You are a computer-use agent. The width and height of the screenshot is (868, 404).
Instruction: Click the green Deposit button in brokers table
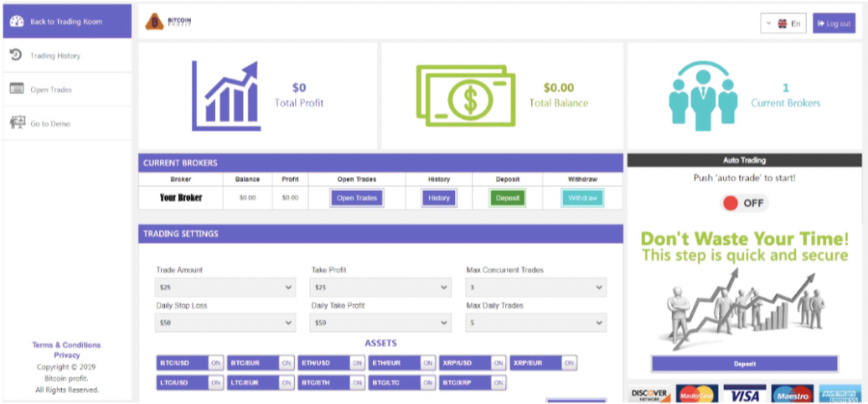tap(507, 199)
